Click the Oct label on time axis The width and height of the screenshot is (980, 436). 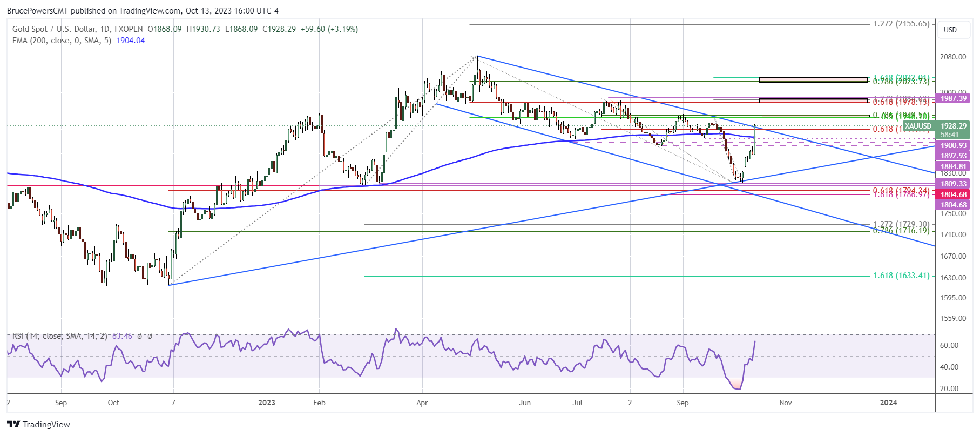coord(113,403)
